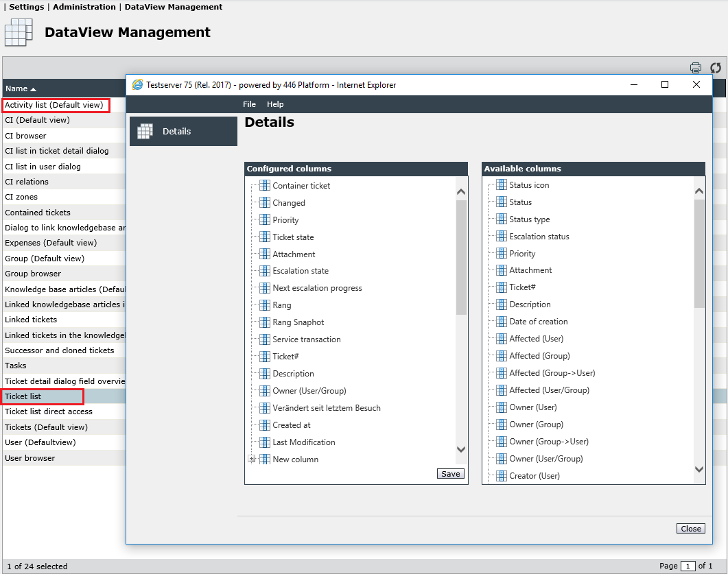Click the grid icon next to Container ticket
This screenshot has width=728, height=574.
(x=265, y=185)
